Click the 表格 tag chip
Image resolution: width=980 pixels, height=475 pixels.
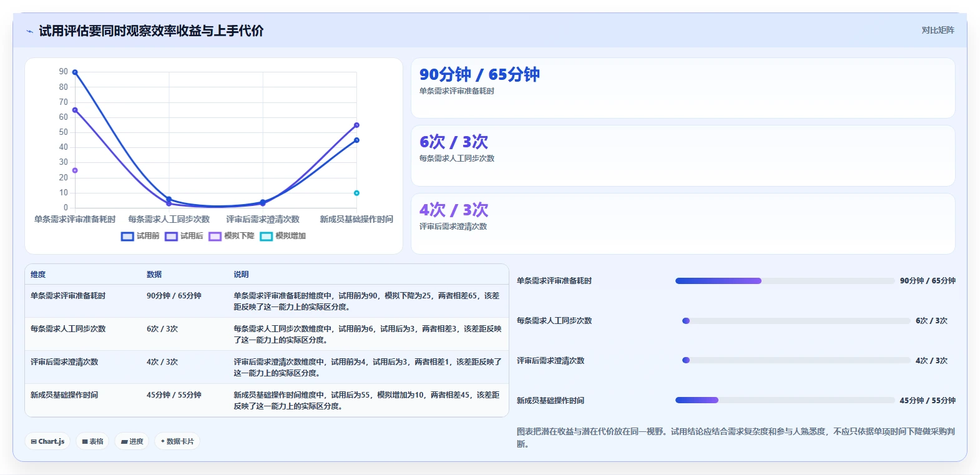coord(92,441)
